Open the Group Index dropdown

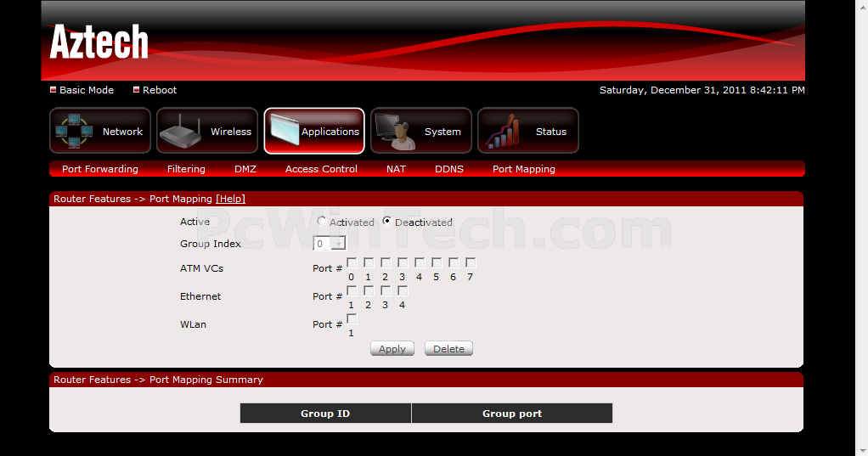(330, 244)
